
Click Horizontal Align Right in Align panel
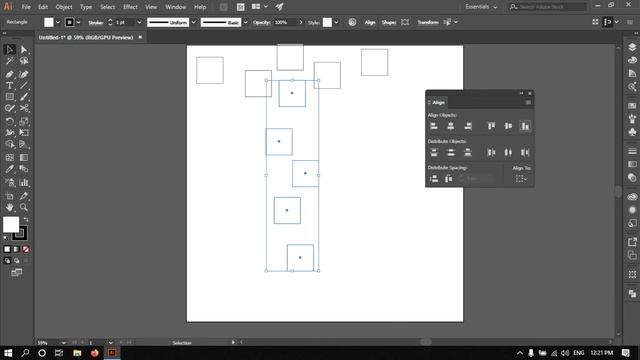point(468,126)
